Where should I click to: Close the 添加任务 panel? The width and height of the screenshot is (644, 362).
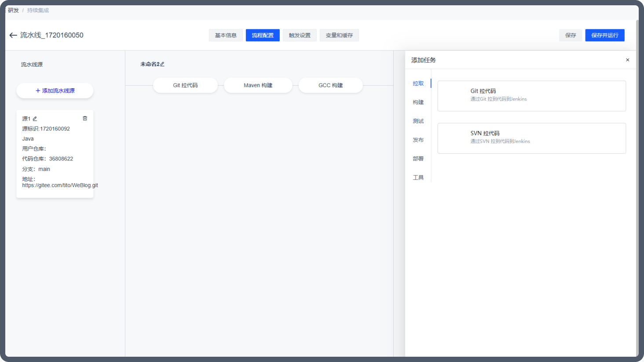[627, 60]
